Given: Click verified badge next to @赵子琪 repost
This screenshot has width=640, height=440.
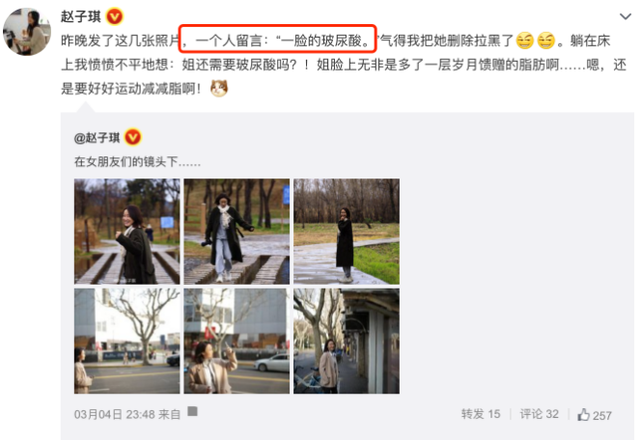Looking at the screenshot, I should point(133,138).
